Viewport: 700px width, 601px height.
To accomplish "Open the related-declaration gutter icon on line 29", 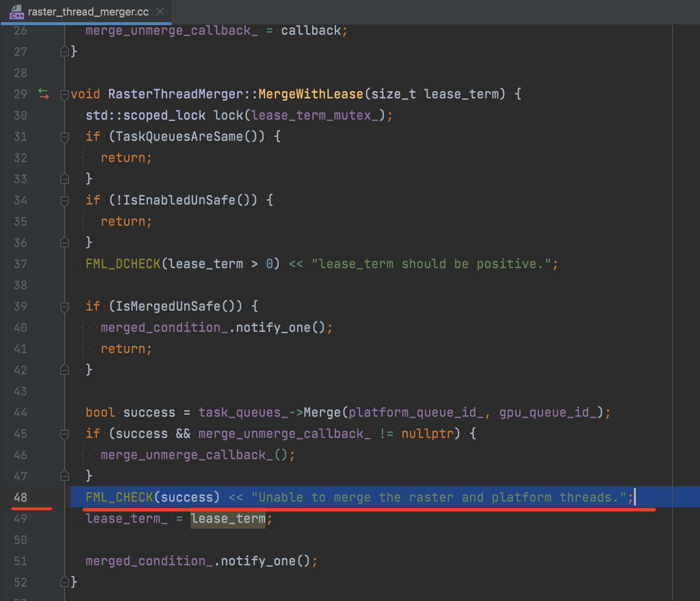I will [44, 94].
